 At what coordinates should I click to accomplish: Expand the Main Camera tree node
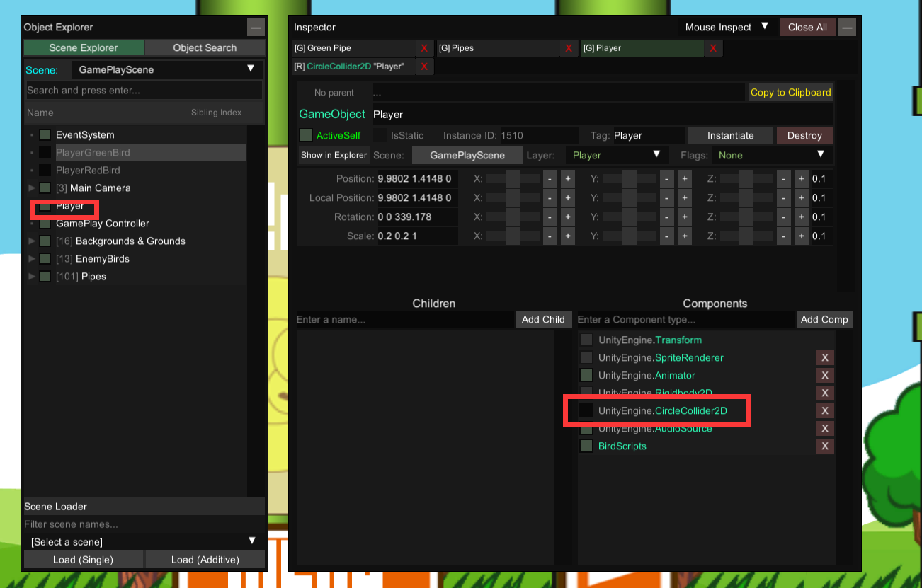tap(31, 188)
